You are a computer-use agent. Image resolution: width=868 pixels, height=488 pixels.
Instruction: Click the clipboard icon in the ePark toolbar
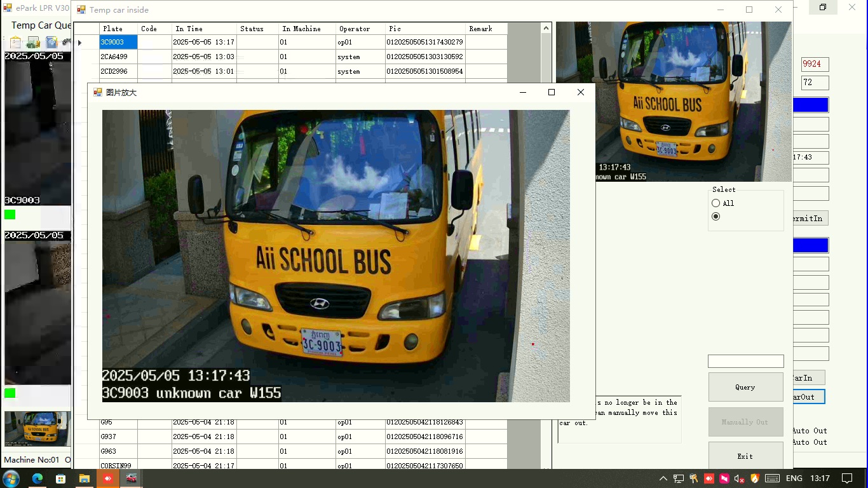15,43
